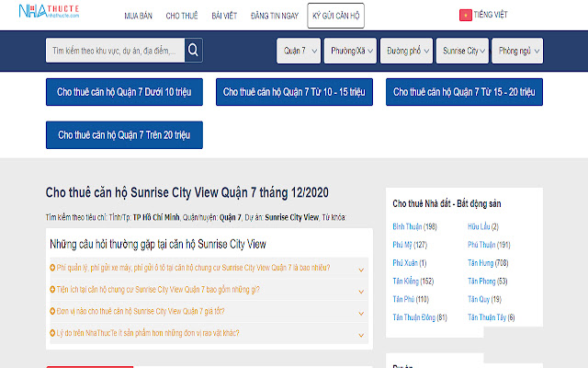Click sidebar title Cho thuê Nhà đất - Bất động sản
This screenshot has height=368, width=588.
click(447, 203)
